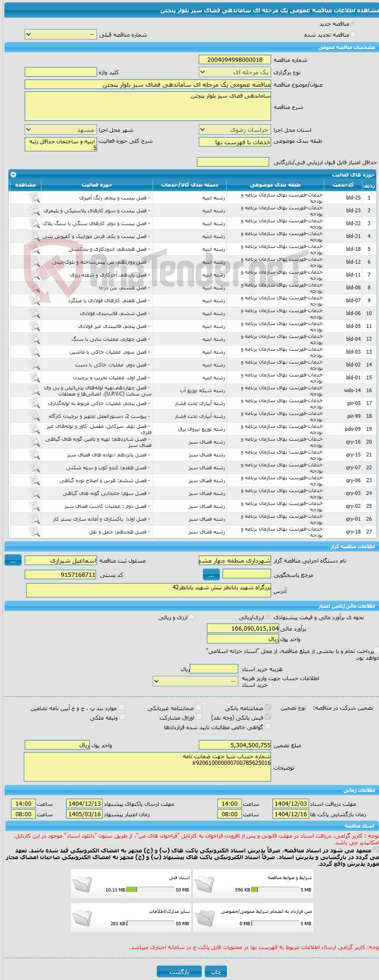
Task: Click the مبلغ تضمین amount field
Action: coord(235,745)
